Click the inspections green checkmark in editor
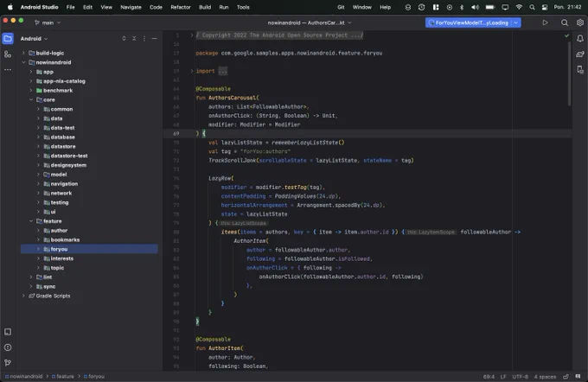 point(566,35)
